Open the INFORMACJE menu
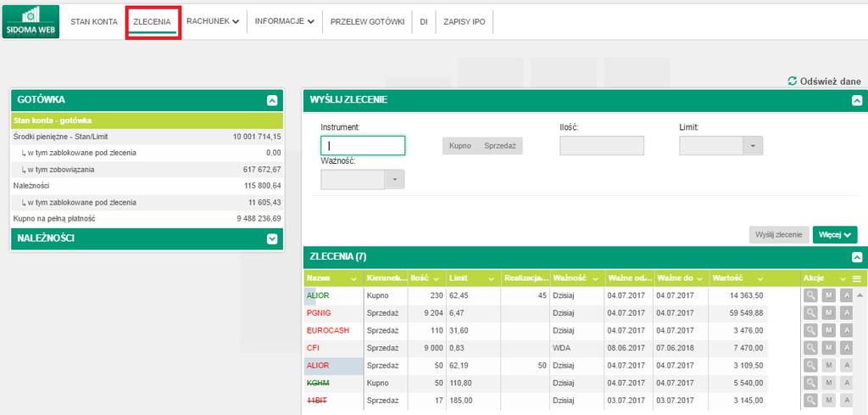The width and height of the screenshot is (868, 415). point(285,21)
